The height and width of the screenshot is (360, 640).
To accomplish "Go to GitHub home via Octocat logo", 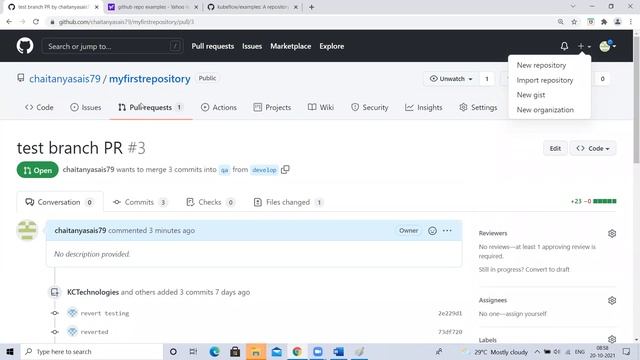I will tap(25, 46).
